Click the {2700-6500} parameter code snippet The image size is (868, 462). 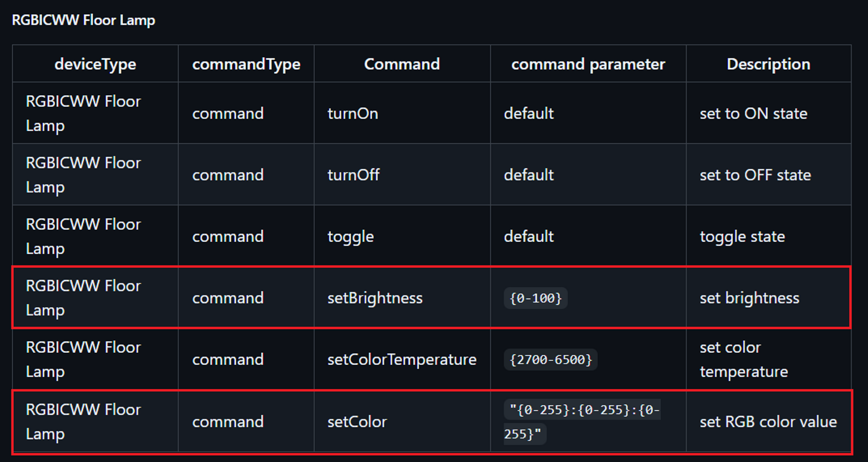(551, 360)
